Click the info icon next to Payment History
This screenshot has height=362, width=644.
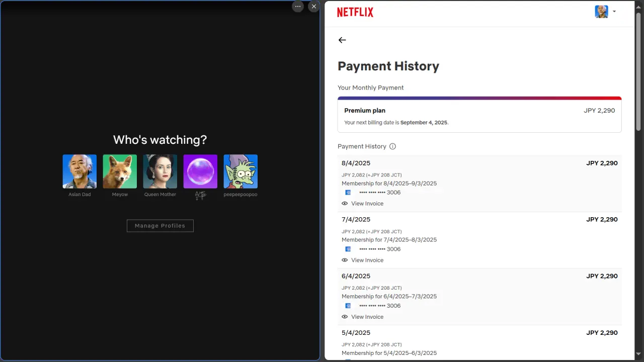(x=392, y=146)
